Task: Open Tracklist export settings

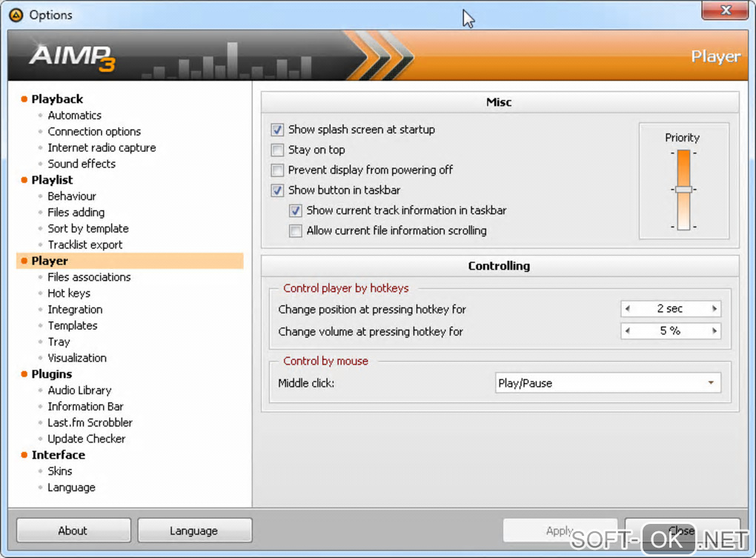Action: tap(84, 245)
